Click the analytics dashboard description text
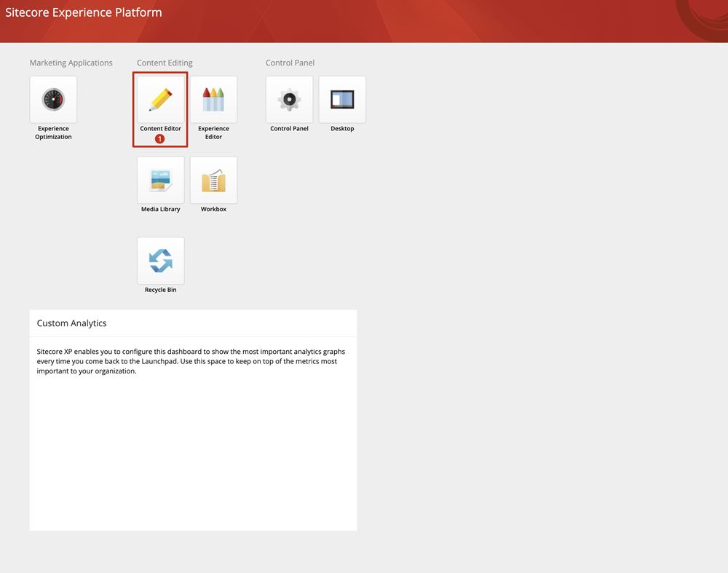The width and height of the screenshot is (728, 573). pyautogui.click(x=191, y=361)
